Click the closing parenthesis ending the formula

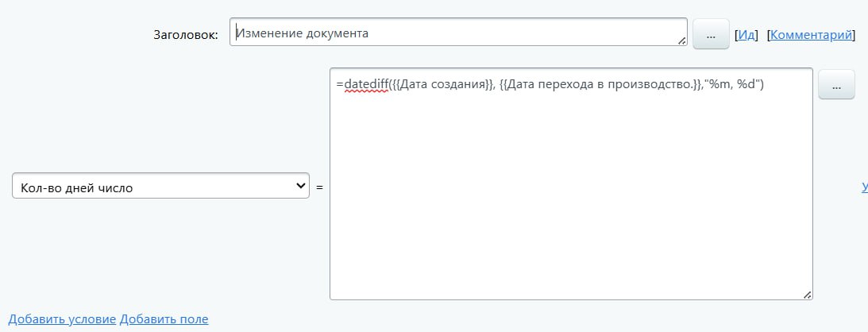761,85
